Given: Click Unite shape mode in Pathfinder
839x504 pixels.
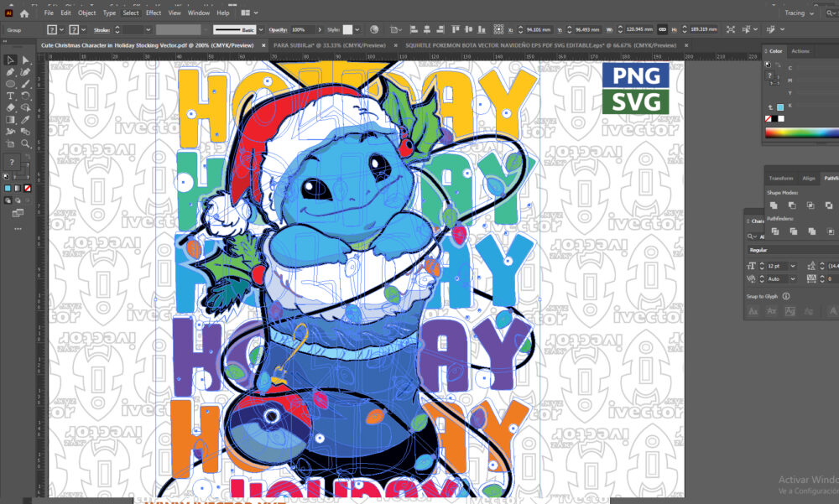Looking at the screenshot, I should point(774,205).
